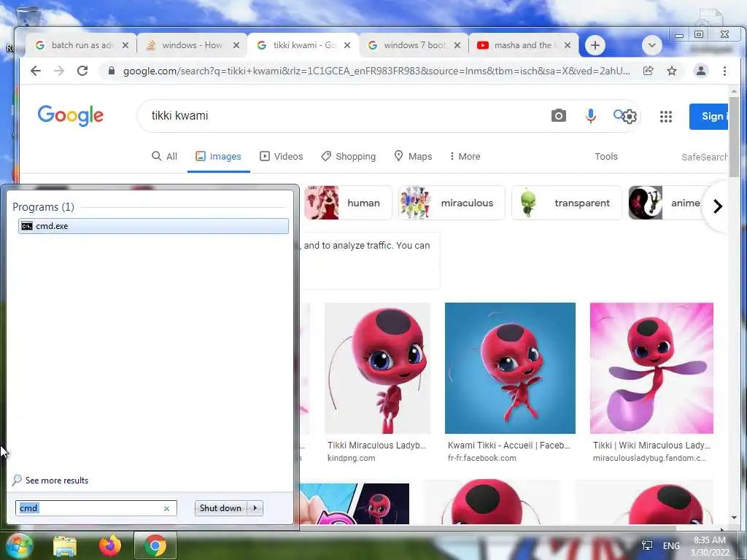Select the 'human' related search chip

pyautogui.click(x=348, y=203)
